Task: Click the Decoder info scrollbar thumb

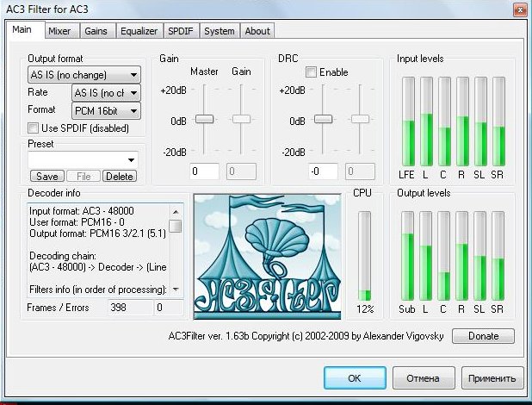Action: click(176, 227)
